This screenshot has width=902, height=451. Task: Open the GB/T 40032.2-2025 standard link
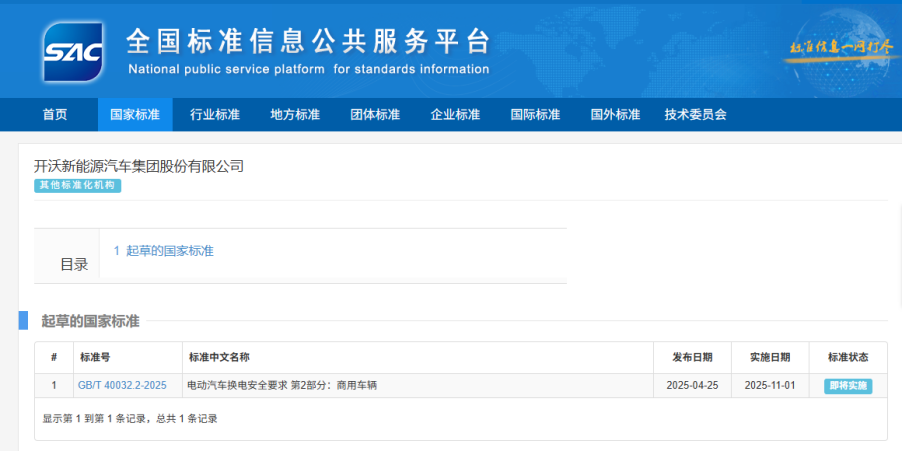122,385
